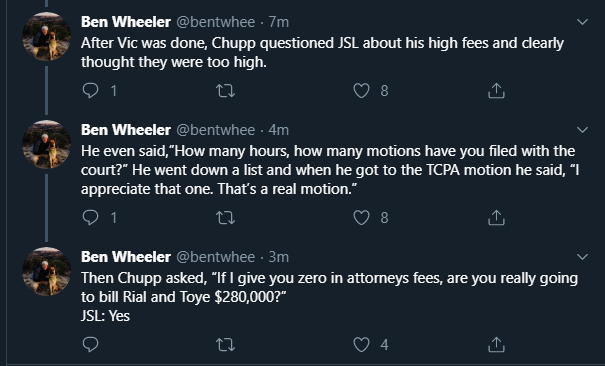The image size is (605, 366).
Task: Open the profile avatar on the 7m tweet
Action: (47, 37)
